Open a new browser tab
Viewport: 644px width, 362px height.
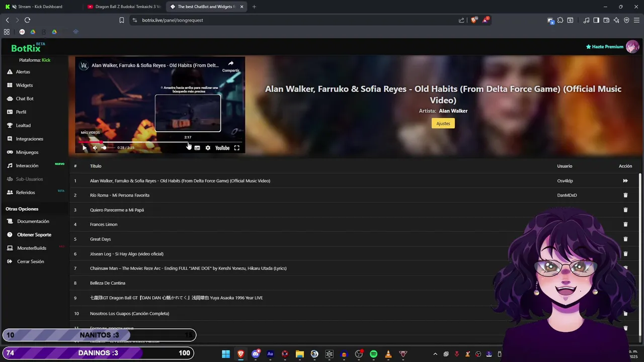click(254, 7)
